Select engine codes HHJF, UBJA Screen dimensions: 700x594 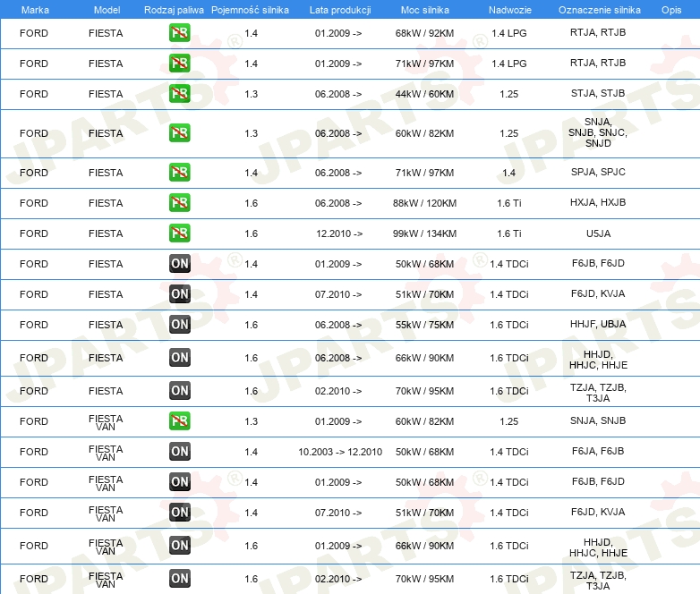[598, 324]
